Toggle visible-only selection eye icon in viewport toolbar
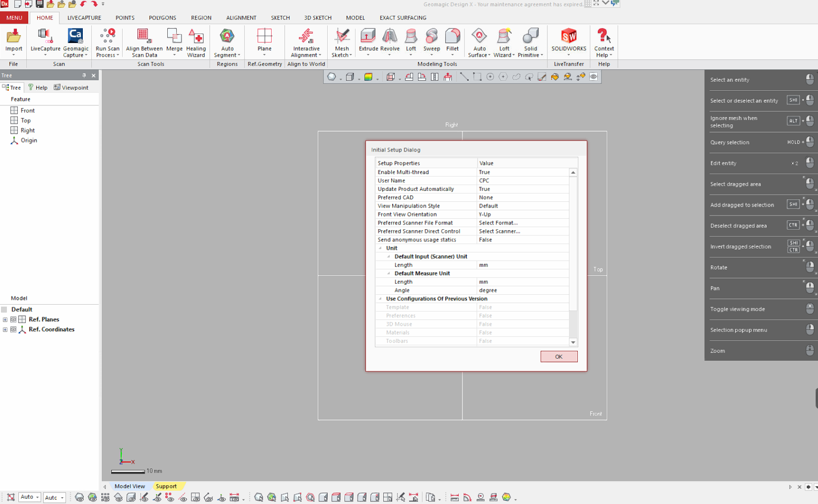818x504 pixels. coord(594,77)
